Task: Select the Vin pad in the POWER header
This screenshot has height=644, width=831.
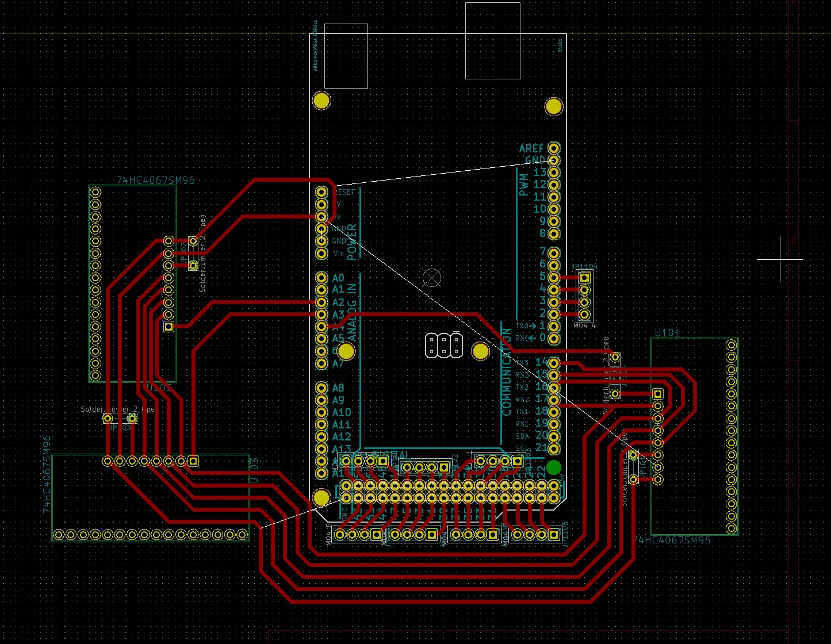Action: [321, 253]
